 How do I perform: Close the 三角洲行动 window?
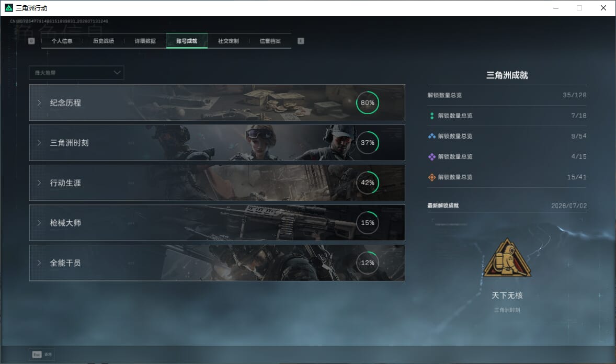pos(603,8)
